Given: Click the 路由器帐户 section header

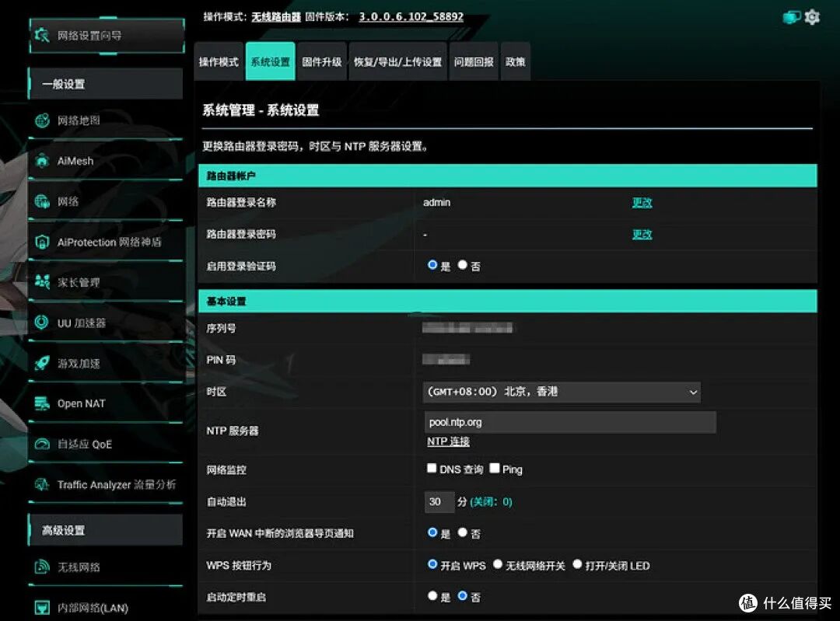Looking at the screenshot, I should pos(507,176).
